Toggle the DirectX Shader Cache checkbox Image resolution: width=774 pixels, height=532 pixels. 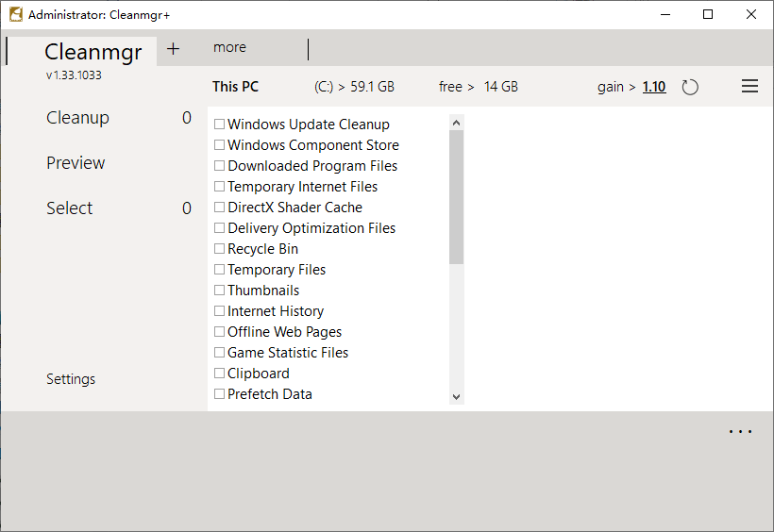[220, 208]
